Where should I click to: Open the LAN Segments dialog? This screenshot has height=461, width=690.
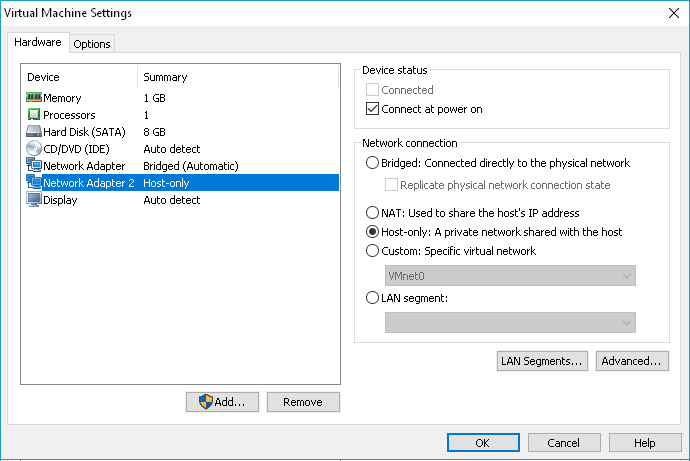tap(541, 361)
